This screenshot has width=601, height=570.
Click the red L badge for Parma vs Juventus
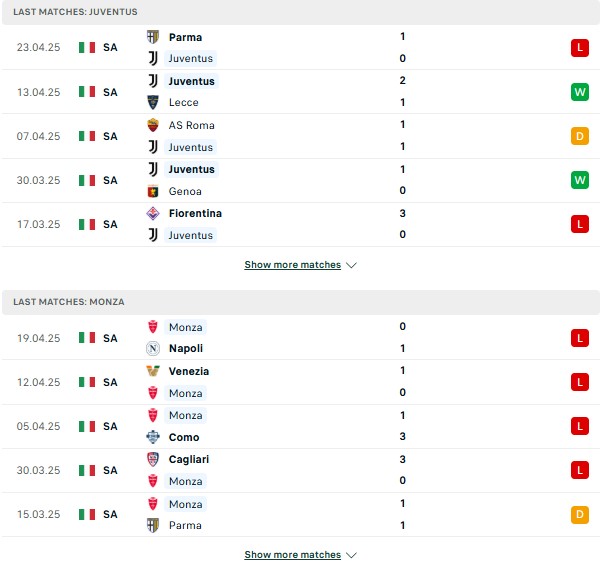coord(580,48)
